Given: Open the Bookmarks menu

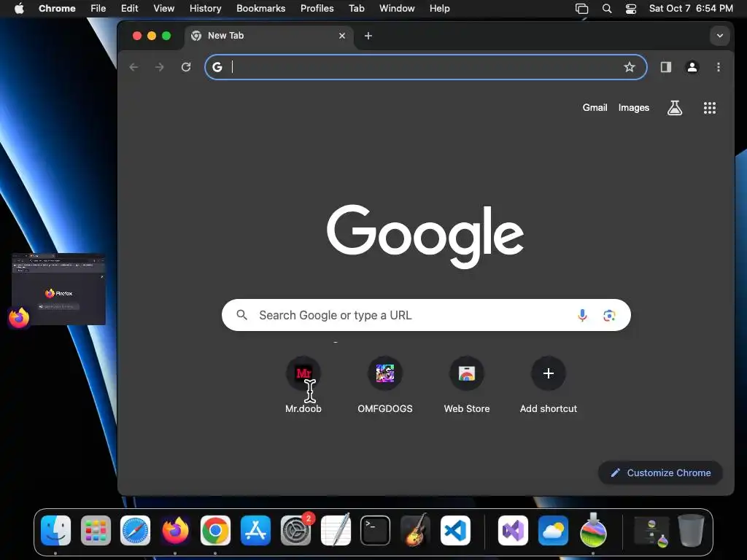Looking at the screenshot, I should click(x=261, y=9).
